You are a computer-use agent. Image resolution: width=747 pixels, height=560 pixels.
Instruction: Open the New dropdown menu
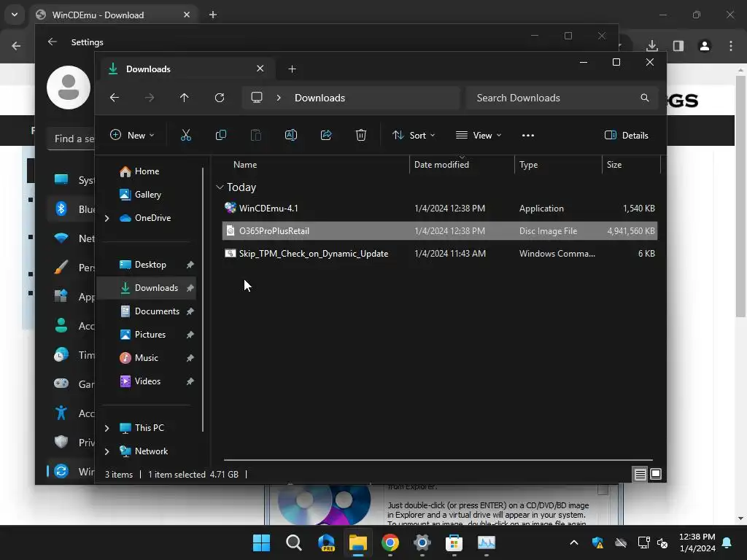pyautogui.click(x=132, y=135)
